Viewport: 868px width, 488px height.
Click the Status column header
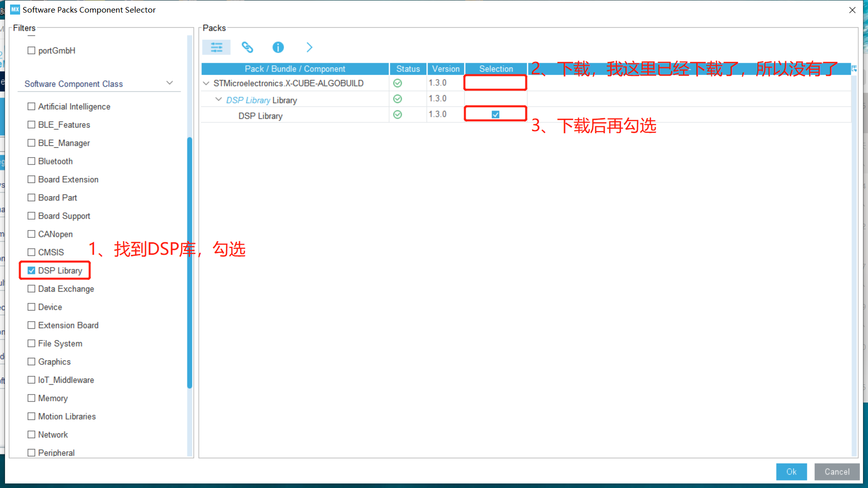pos(408,69)
